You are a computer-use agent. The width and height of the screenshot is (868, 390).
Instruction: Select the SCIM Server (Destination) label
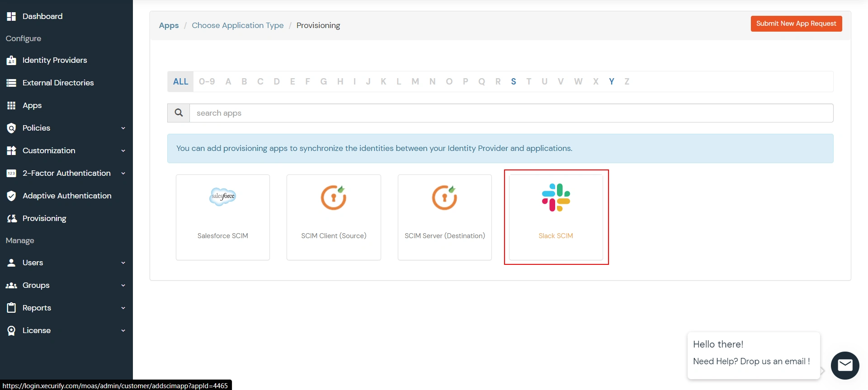[x=445, y=236]
